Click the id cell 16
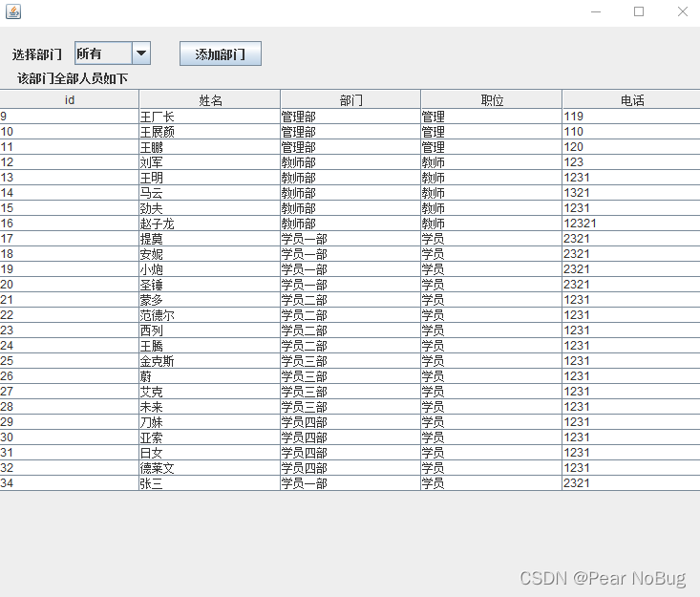This screenshot has width=700, height=597. click(69, 224)
